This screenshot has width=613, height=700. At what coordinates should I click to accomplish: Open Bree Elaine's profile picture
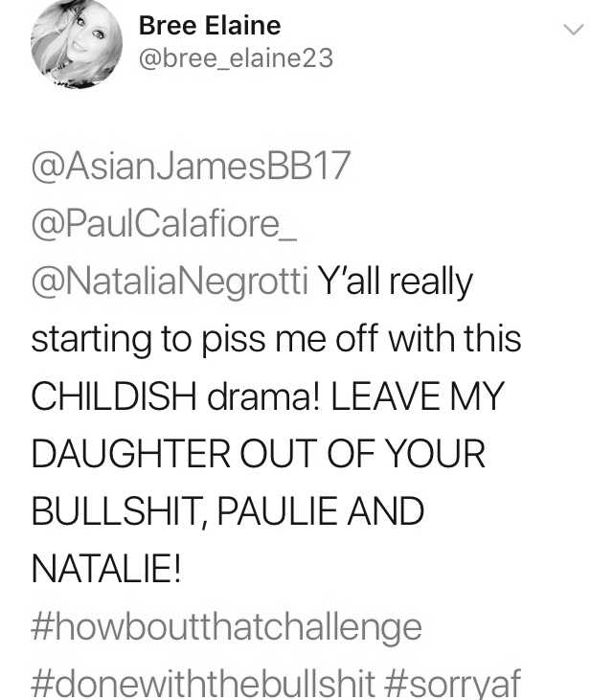click(77, 42)
